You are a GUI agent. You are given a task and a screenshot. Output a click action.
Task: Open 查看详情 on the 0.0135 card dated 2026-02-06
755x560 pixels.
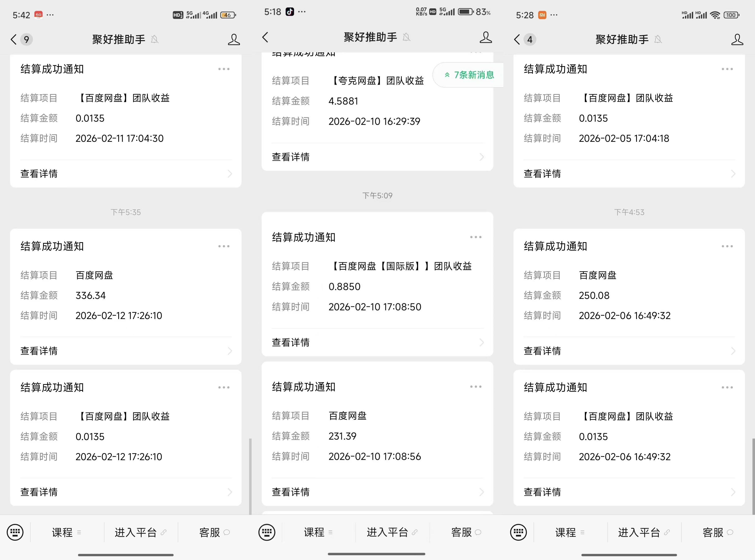[x=629, y=492]
